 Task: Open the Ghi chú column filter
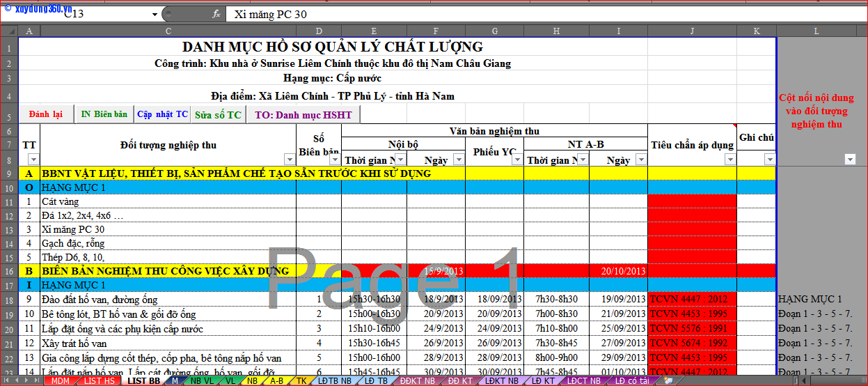(x=768, y=160)
